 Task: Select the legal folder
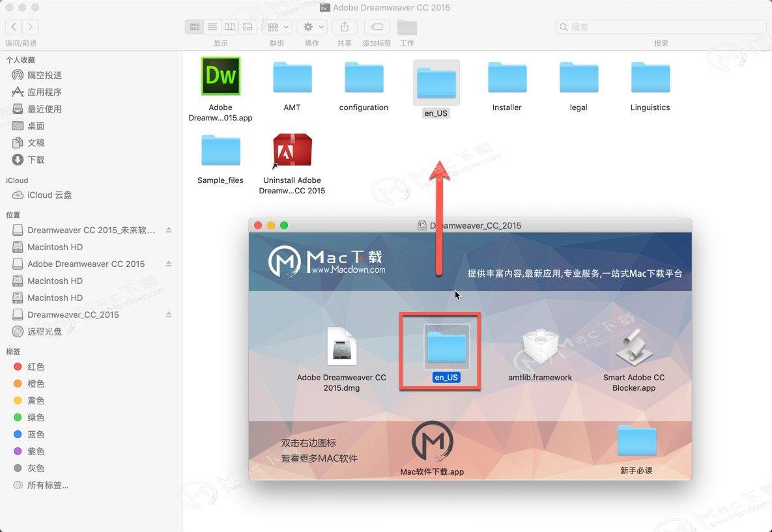coord(579,77)
